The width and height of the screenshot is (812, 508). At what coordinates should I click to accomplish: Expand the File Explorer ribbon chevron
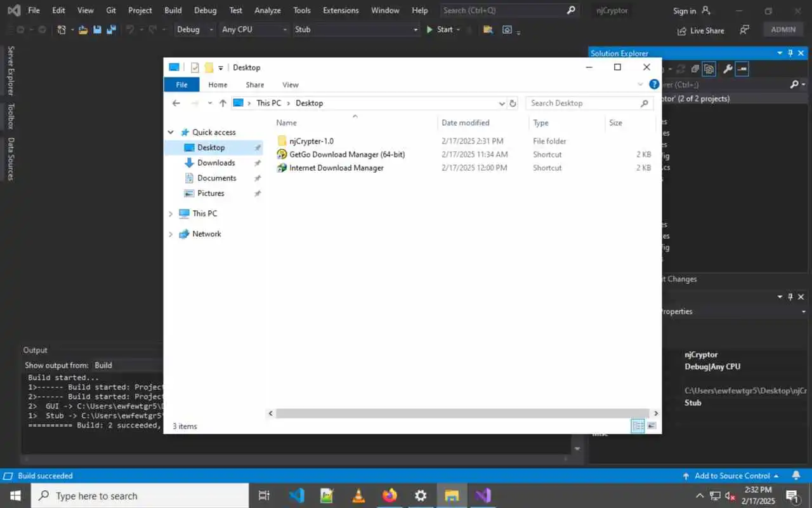tap(640, 84)
